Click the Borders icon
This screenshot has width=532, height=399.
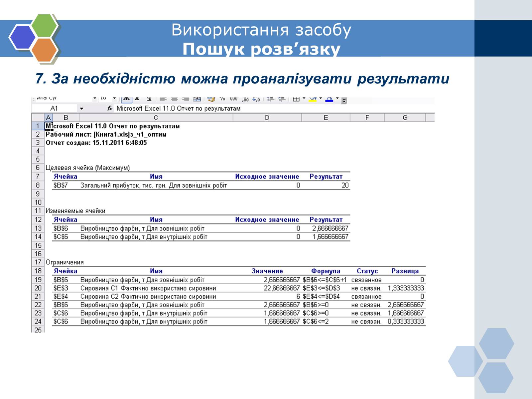[296, 99]
